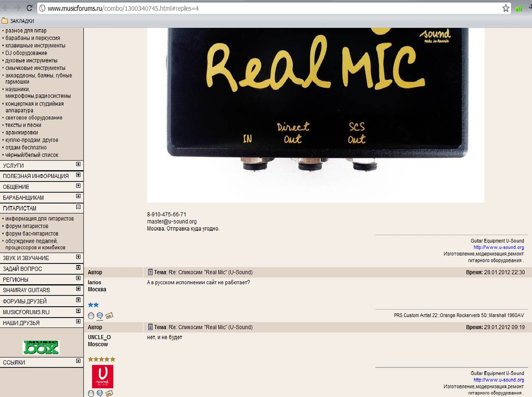532x397 pixels.
Task: Expand the РЕГИОНЫ section
Action: (78, 278)
